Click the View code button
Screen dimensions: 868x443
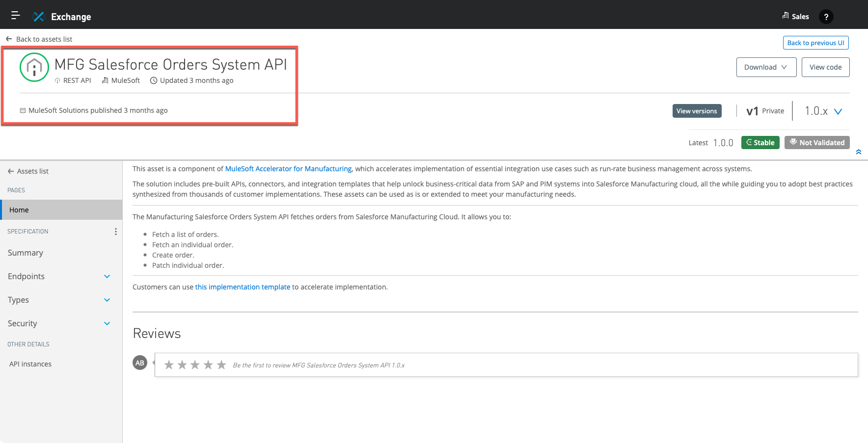click(825, 67)
